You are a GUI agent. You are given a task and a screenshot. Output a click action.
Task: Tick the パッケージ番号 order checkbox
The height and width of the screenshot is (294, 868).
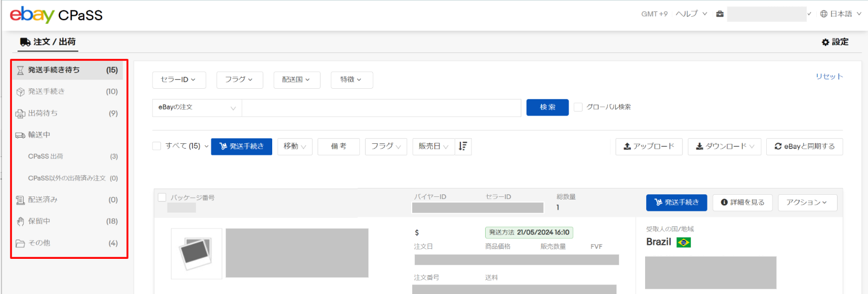point(162,197)
